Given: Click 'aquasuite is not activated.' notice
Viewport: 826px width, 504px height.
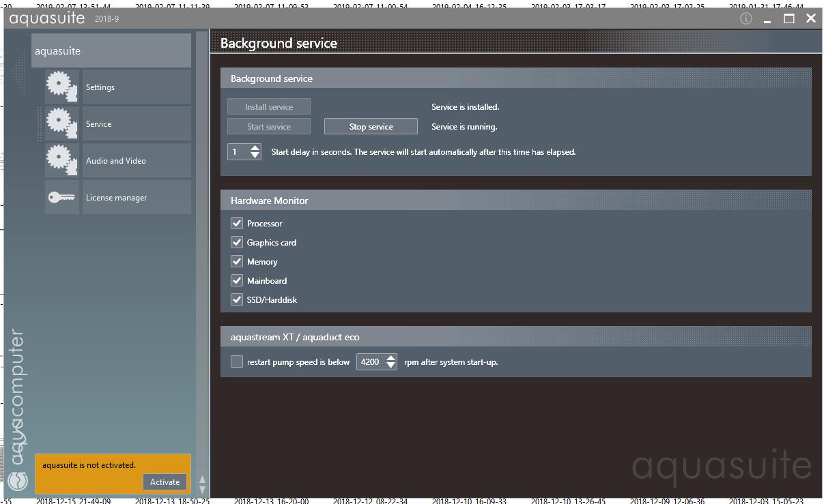Looking at the screenshot, I should click(x=89, y=464).
